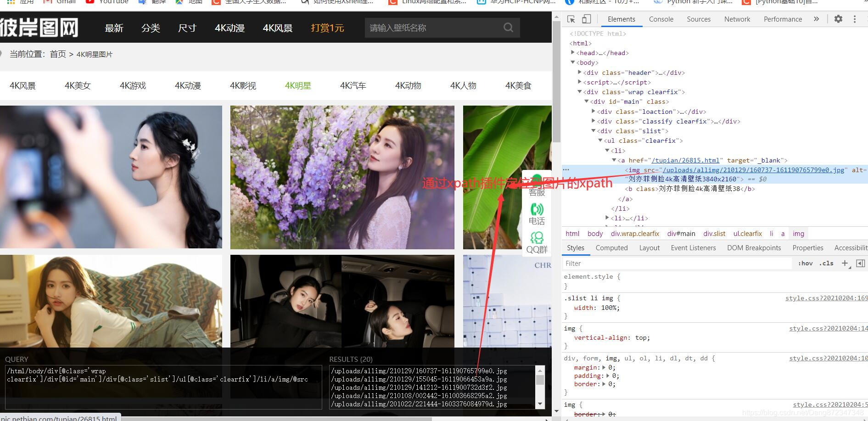Viewport: 868px width, 421px height.
Task: Open the Properties pane tab
Action: tap(807, 247)
